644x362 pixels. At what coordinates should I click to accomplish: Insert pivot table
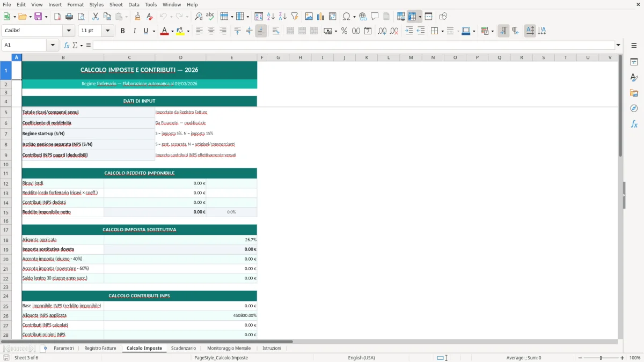click(x=333, y=17)
